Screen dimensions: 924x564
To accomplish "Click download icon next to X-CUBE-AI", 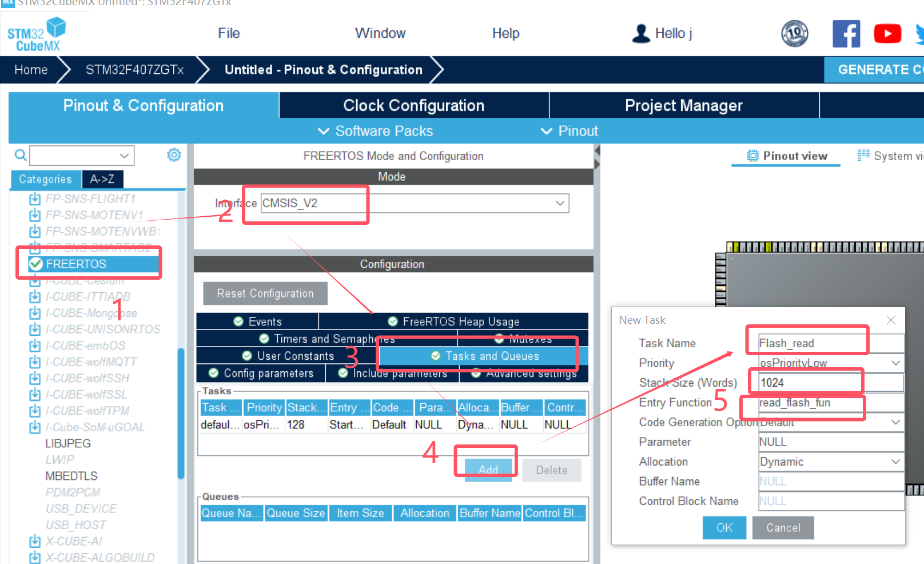I will pyautogui.click(x=35, y=541).
